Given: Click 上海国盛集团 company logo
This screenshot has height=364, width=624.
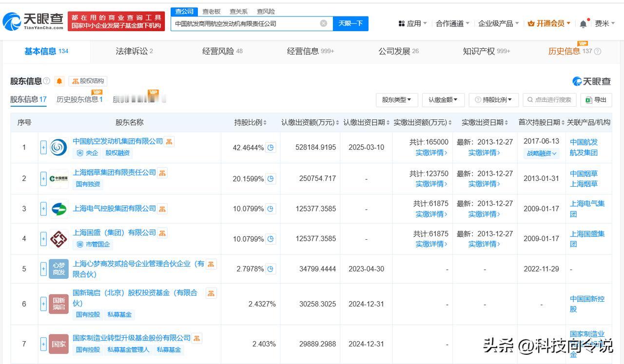Looking at the screenshot, I should pyautogui.click(x=58, y=239).
